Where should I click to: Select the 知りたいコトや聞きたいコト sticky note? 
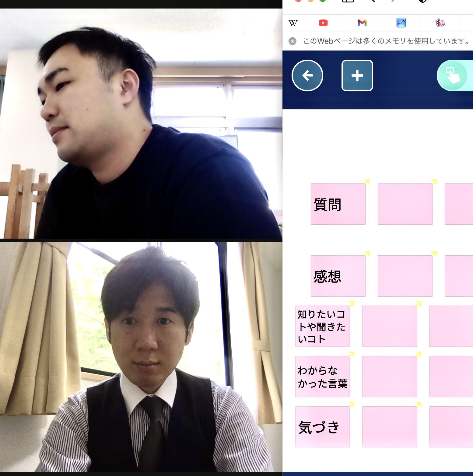coord(323,326)
